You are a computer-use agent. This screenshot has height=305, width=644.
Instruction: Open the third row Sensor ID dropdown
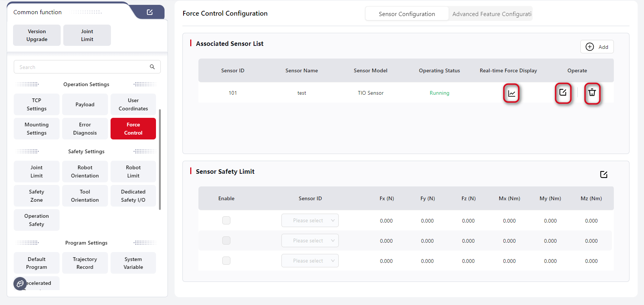[310, 261]
